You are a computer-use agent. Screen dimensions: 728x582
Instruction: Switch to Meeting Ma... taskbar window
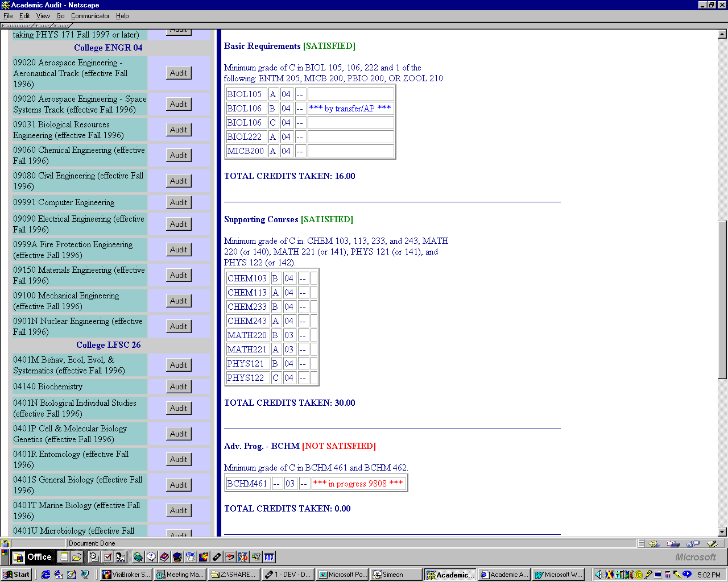click(x=180, y=575)
